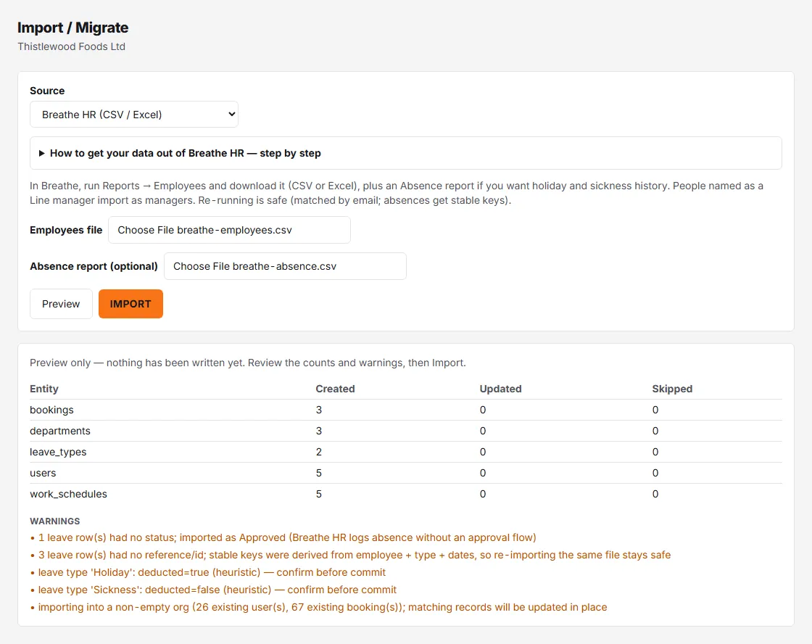Click the Updated count for departments
The width and height of the screenshot is (812, 644).
pyautogui.click(x=483, y=431)
